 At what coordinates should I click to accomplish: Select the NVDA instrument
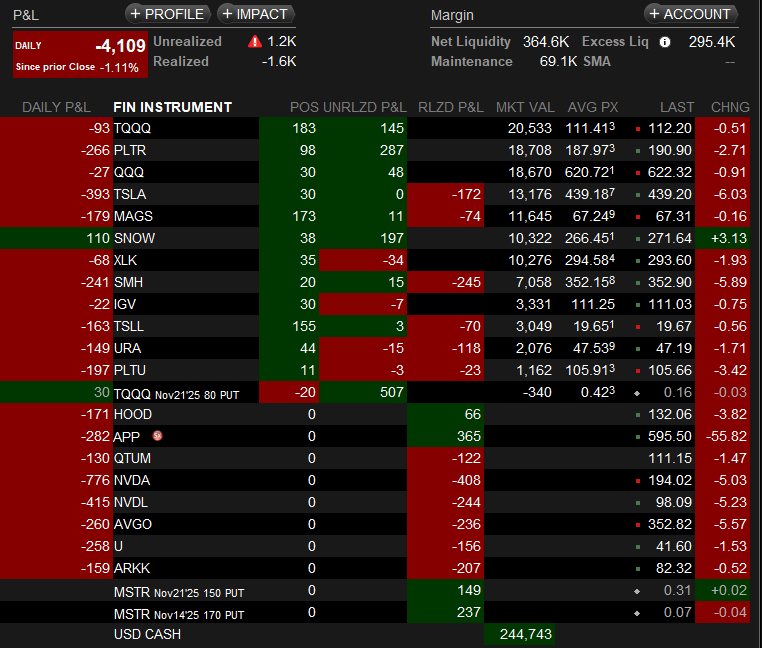(x=132, y=480)
